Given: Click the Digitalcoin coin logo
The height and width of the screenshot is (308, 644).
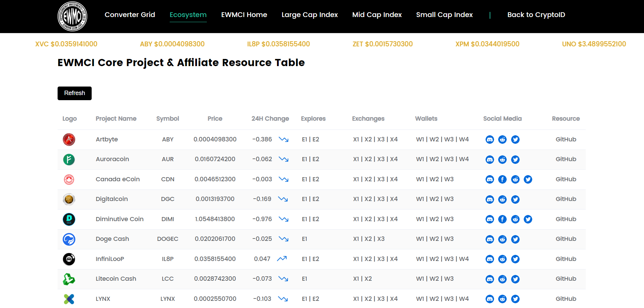Looking at the screenshot, I should point(69,199).
